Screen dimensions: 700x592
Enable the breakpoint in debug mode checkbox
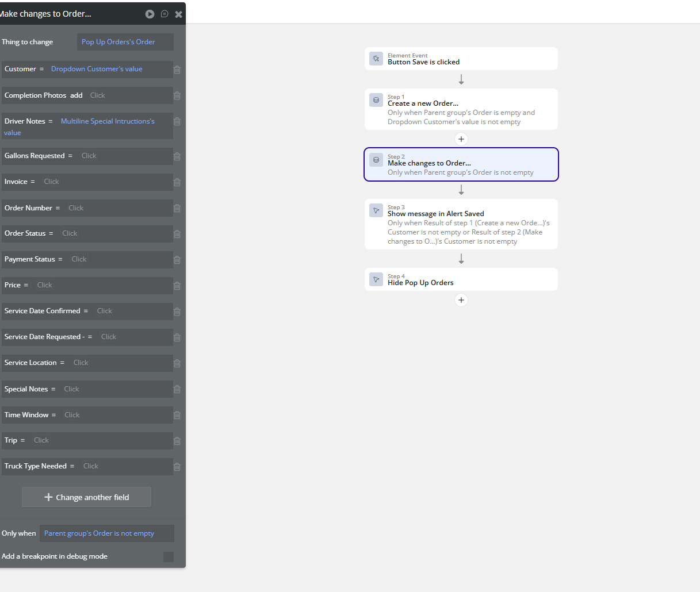point(169,557)
